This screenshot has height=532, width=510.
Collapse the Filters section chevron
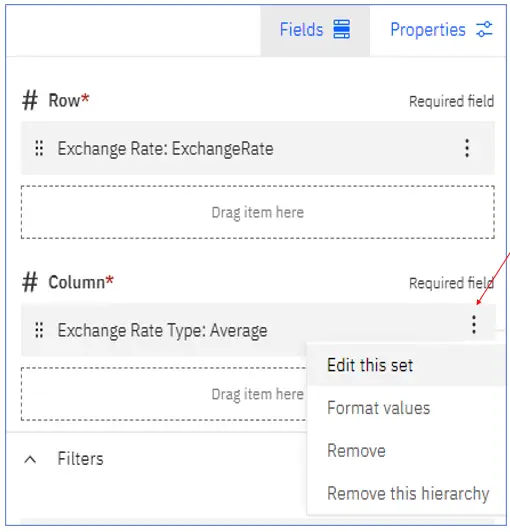point(30,460)
